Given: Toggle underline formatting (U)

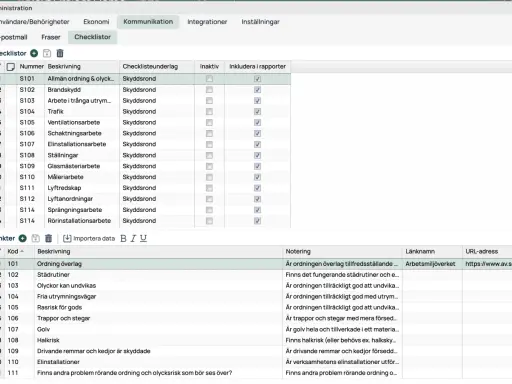Looking at the screenshot, I should coord(143,238).
